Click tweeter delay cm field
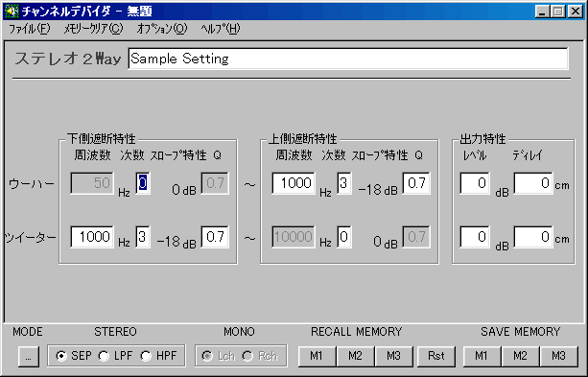 (x=533, y=237)
